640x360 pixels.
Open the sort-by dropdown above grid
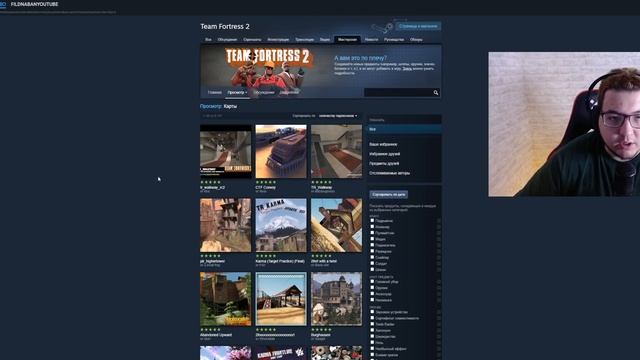[x=338, y=116]
